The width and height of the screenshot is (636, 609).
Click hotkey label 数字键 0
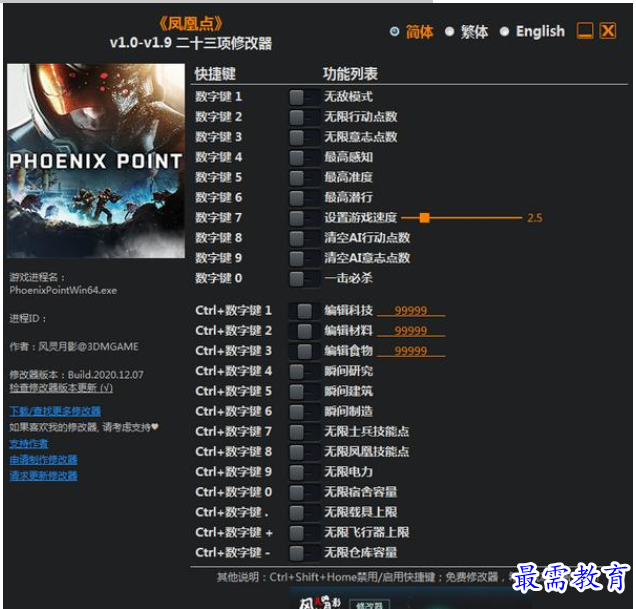click(219, 279)
